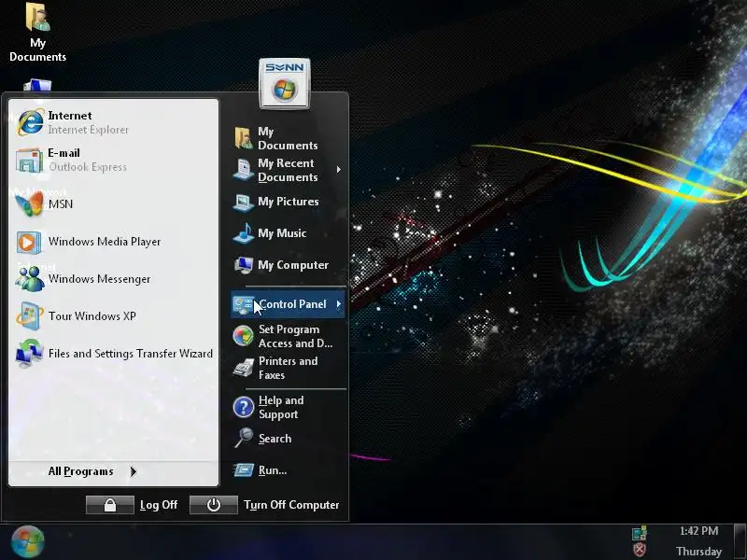
Task: Expand the All Programs arrow
Action: (134, 471)
